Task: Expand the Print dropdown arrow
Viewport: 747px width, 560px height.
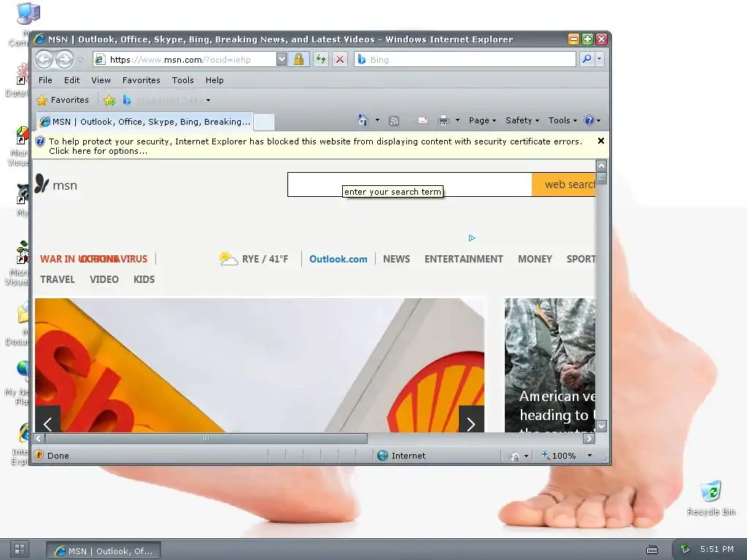Action: tap(457, 120)
